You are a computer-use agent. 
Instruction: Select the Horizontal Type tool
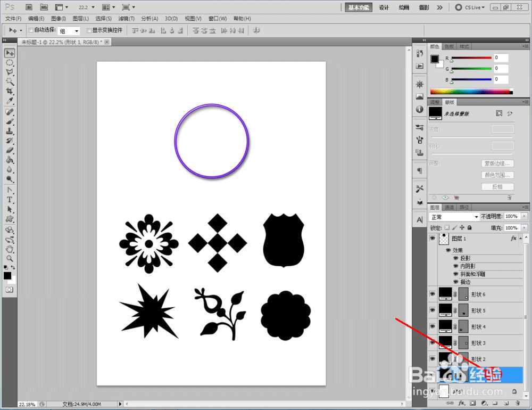click(10, 200)
